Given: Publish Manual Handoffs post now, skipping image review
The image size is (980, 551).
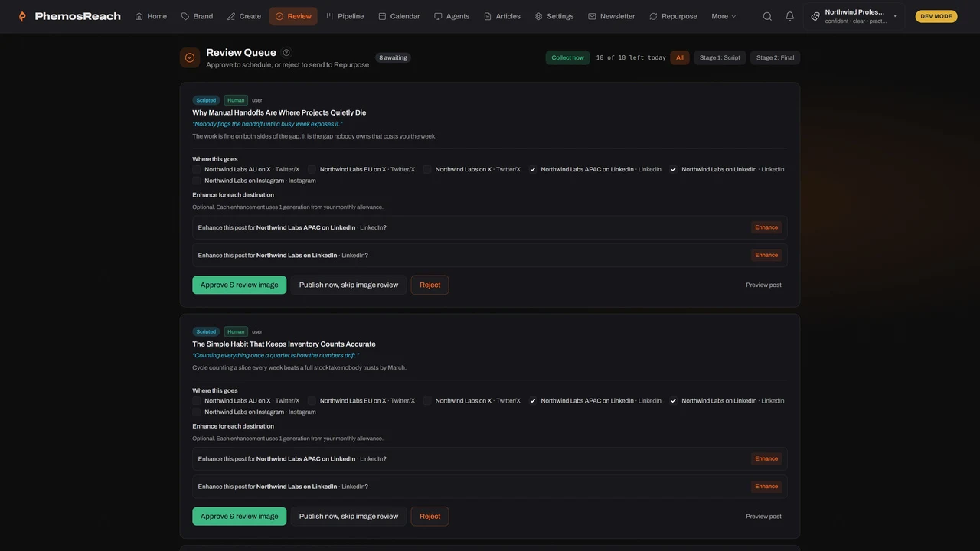Looking at the screenshot, I should tap(348, 285).
